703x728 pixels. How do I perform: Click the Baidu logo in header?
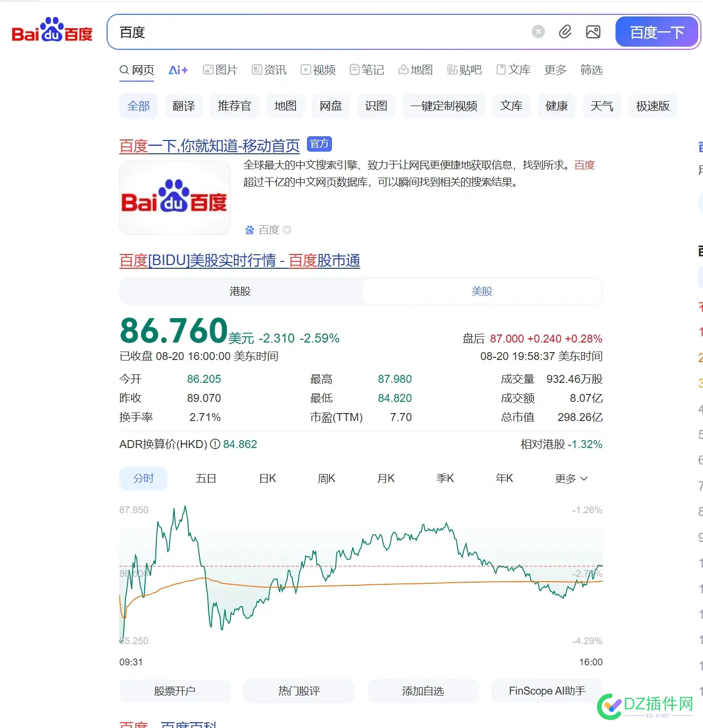coord(52,30)
